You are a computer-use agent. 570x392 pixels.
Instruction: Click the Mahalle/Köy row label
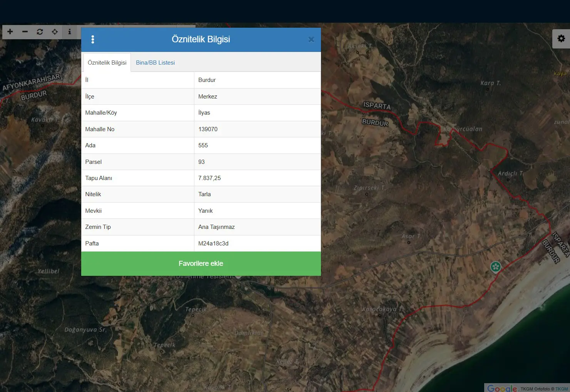[x=101, y=113]
